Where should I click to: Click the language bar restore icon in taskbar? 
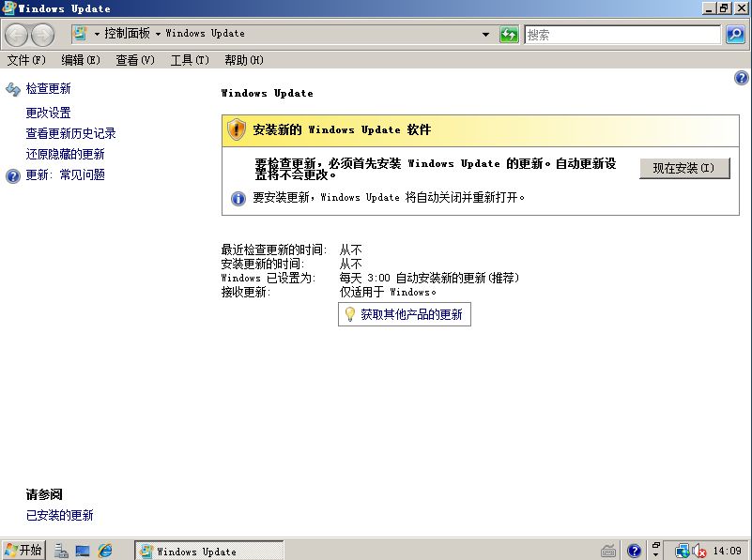(656, 545)
